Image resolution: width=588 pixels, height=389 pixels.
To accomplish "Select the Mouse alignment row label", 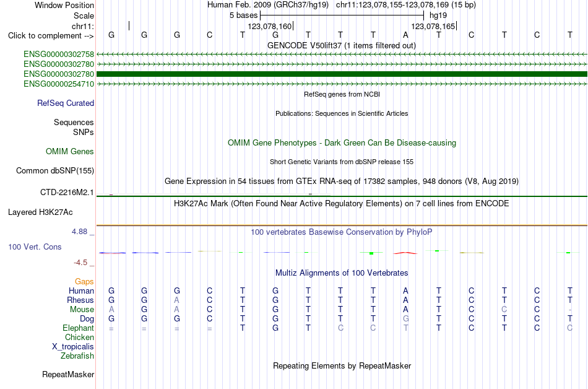I will coord(82,310).
